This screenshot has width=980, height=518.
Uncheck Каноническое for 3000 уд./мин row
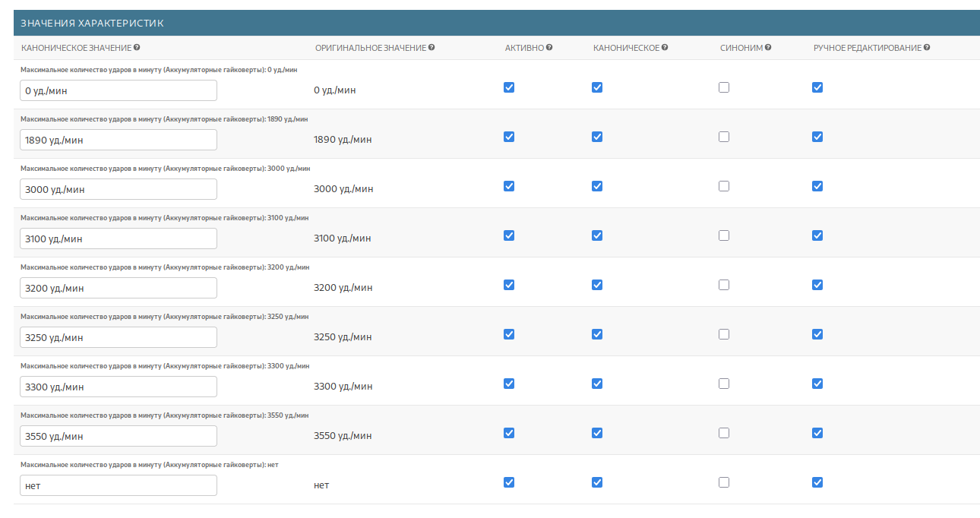coord(597,186)
